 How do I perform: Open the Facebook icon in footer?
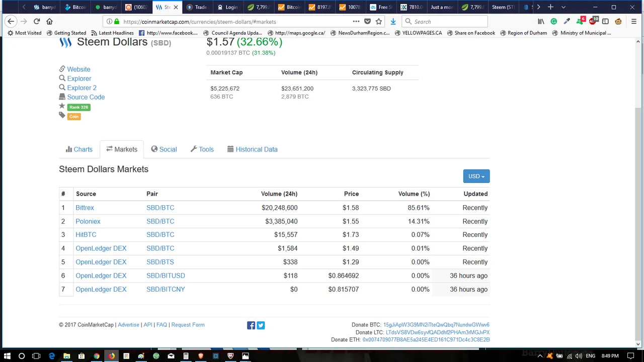click(251, 325)
